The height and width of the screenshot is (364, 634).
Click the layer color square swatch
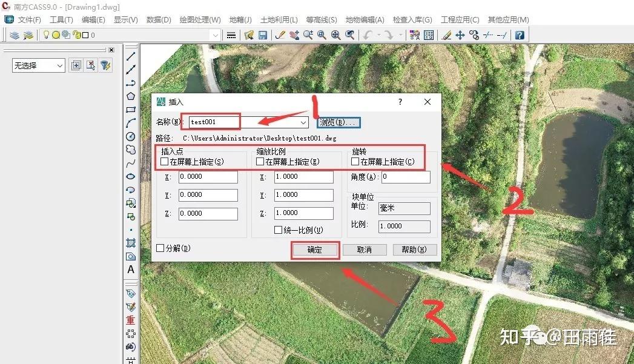point(85,35)
